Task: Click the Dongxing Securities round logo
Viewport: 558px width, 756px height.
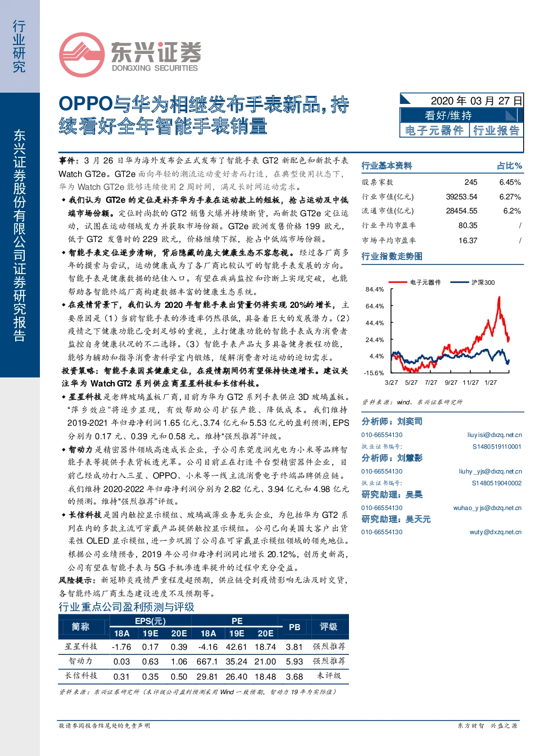Action: click(82, 55)
